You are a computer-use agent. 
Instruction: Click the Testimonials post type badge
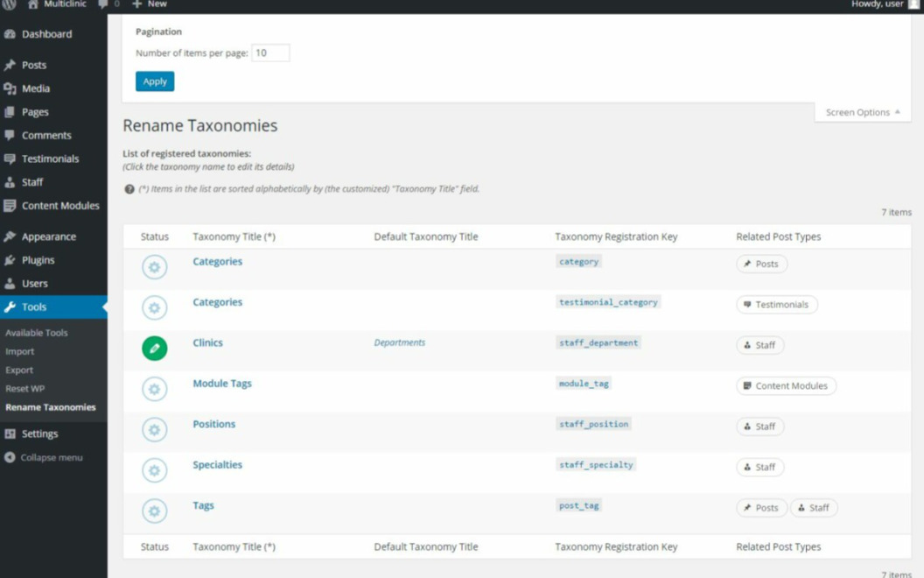pyautogui.click(x=777, y=305)
